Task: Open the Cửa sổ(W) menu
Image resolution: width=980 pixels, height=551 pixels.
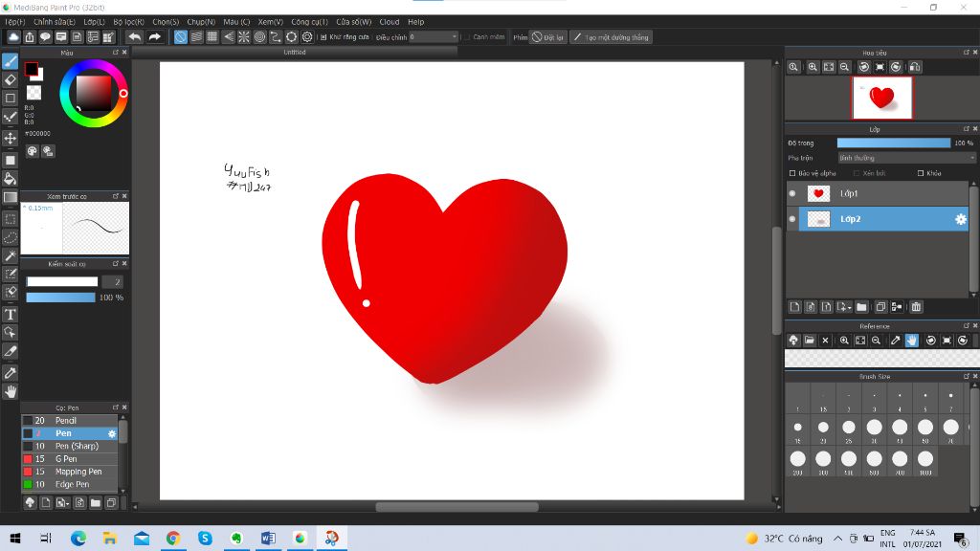Action: click(x=354, y=22)
